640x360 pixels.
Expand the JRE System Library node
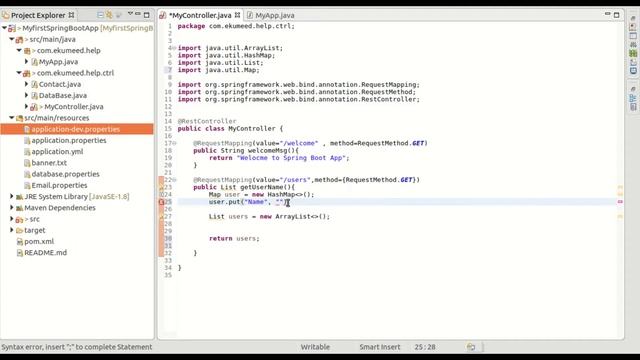(12, 196)
